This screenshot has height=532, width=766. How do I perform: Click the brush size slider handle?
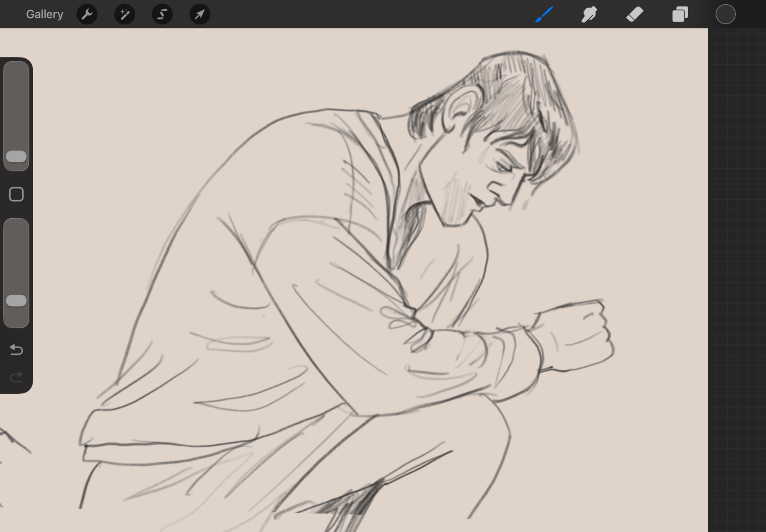tap(16, 156)
